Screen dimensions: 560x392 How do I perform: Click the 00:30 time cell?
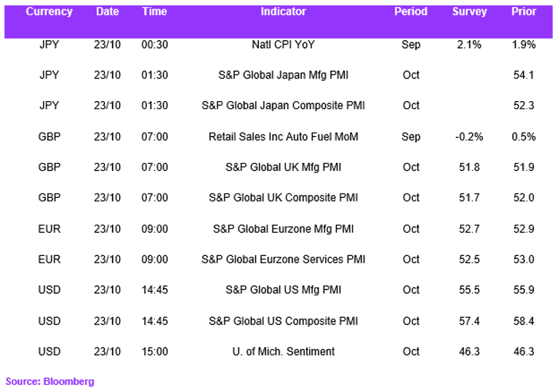pyautogui.click(x=155, y=44)
